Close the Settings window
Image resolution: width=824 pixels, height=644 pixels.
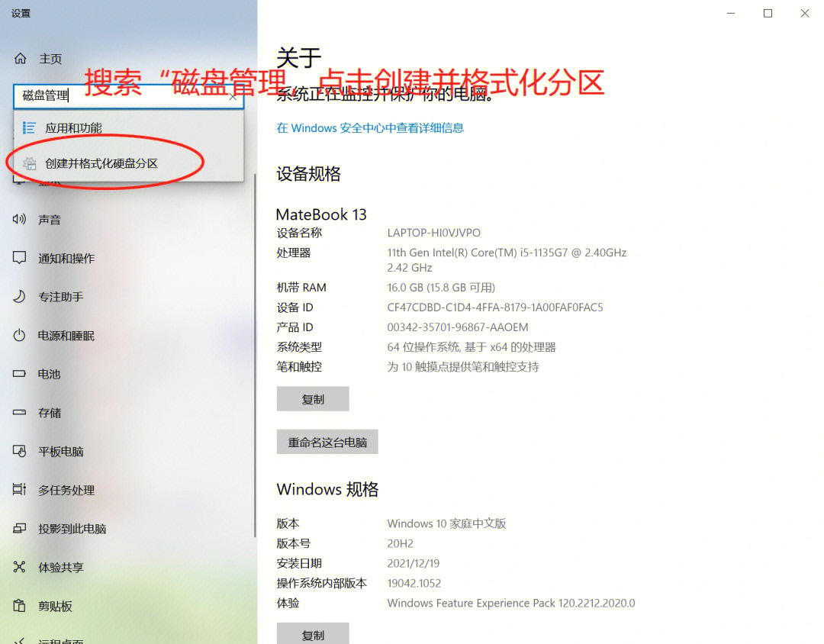(x=805, y=13)
